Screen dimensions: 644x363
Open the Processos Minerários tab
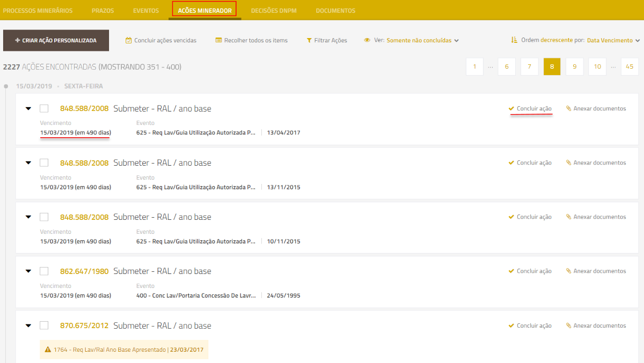coord(38,11)
